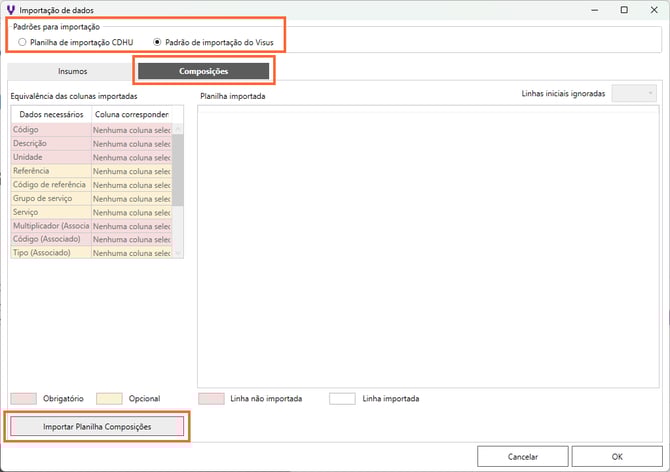Click Importar Planilha Composições button

96,427
